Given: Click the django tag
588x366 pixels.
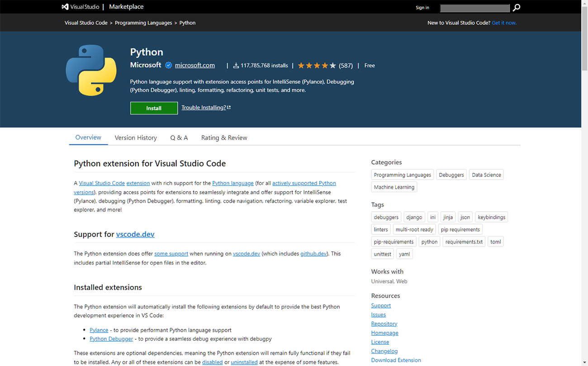Looking at the screenshot, I should (414, 217).
